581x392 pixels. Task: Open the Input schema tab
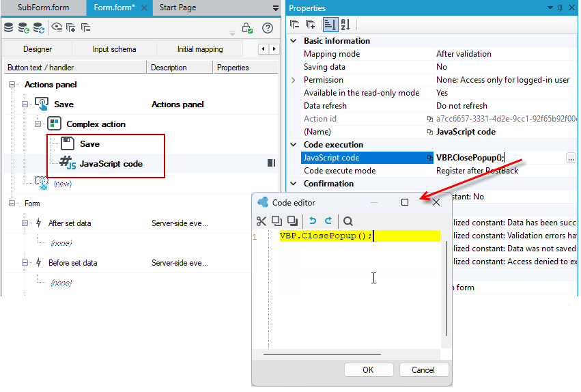pyautogui.click(x=115, y=49)
